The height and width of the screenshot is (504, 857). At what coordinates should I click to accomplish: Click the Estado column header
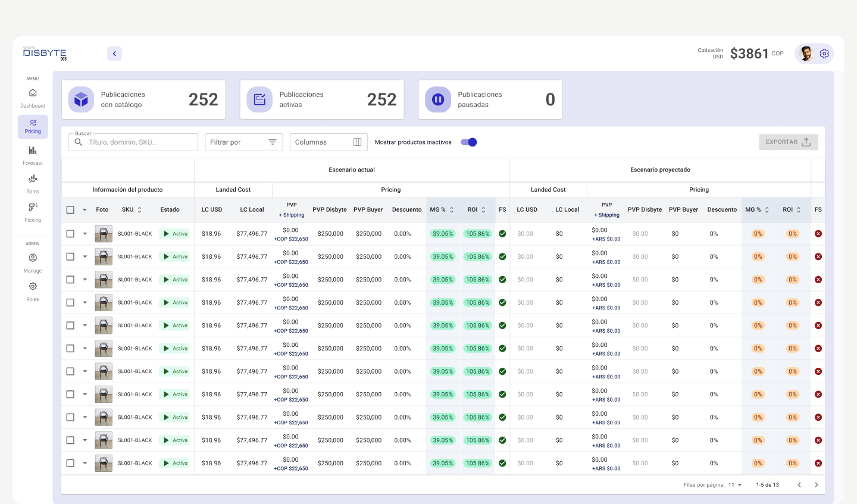(170, 210)
